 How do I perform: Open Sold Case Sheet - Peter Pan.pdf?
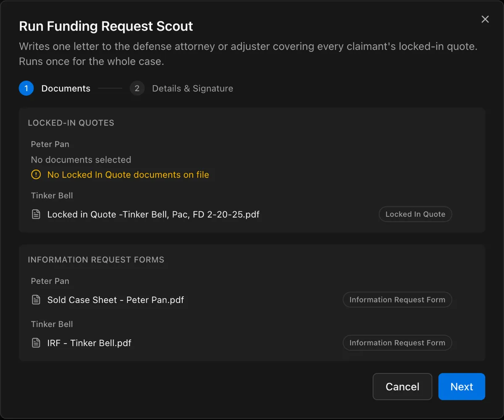tap(115, 300)
